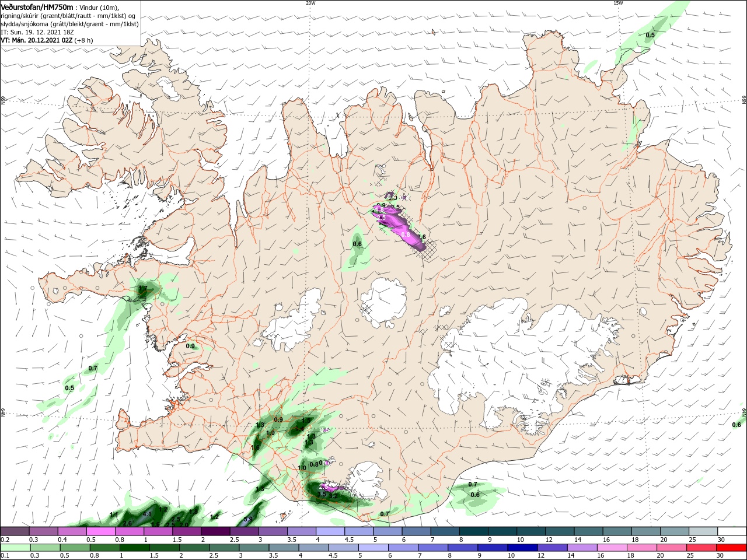Click the "20W" longitude label
The image size is (747, 560).
(310, 3)
